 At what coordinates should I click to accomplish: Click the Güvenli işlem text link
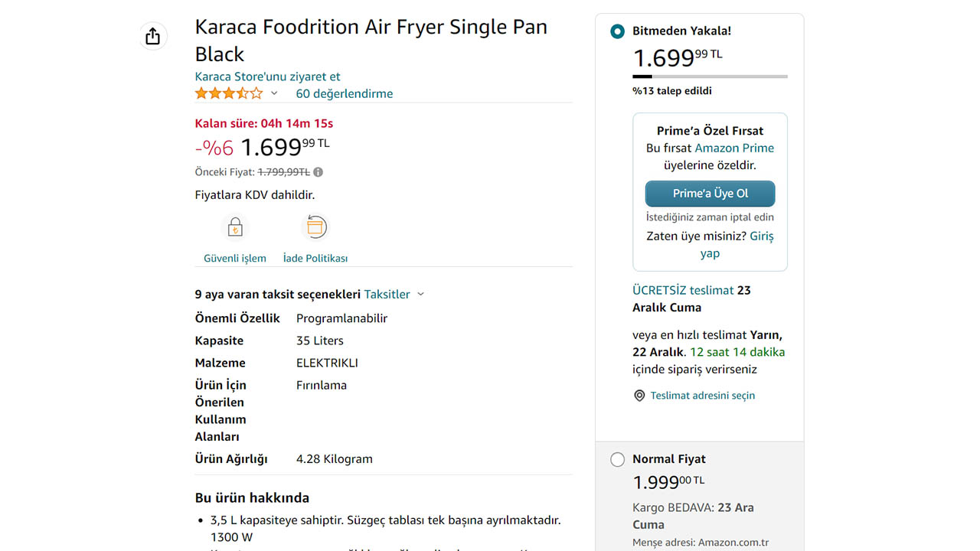point(235,258)
